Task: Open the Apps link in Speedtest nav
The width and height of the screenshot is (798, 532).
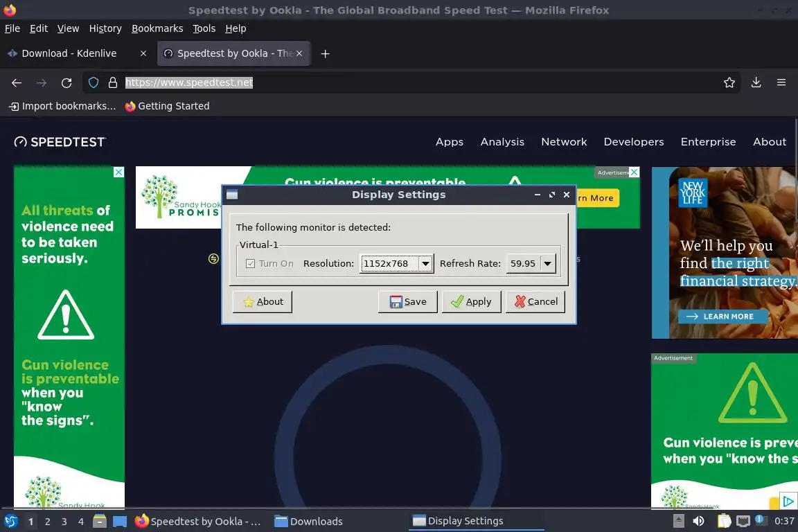Action: 450,142
